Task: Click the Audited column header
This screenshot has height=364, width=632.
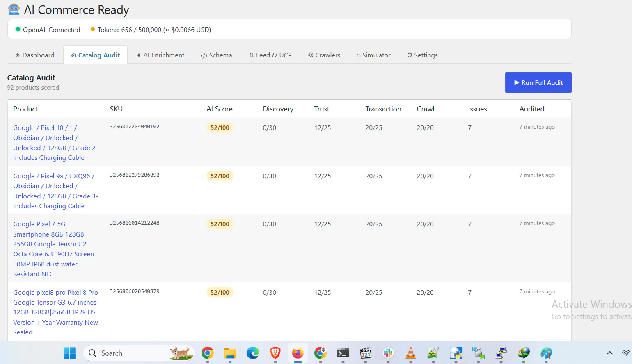Action: point(531,109)
